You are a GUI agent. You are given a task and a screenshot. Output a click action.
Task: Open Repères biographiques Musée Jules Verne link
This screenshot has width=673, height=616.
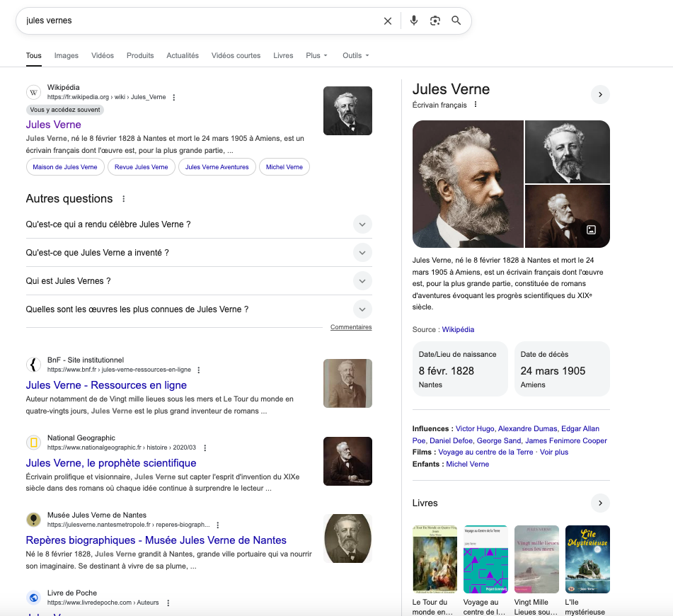(156, 540)
